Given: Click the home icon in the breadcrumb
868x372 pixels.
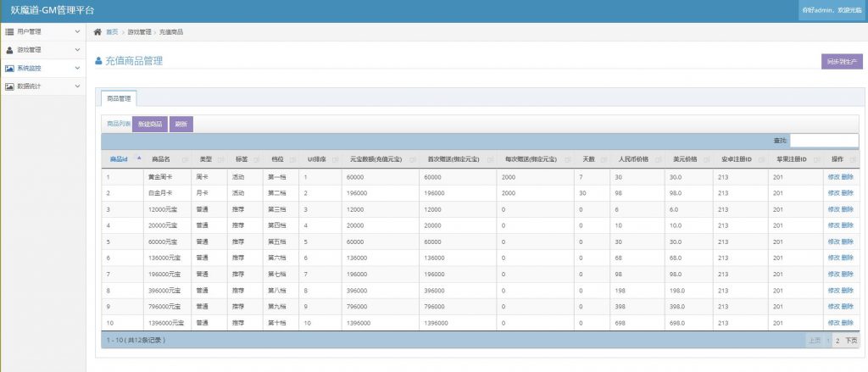Looking at the screenshot, I should (97, 31).
